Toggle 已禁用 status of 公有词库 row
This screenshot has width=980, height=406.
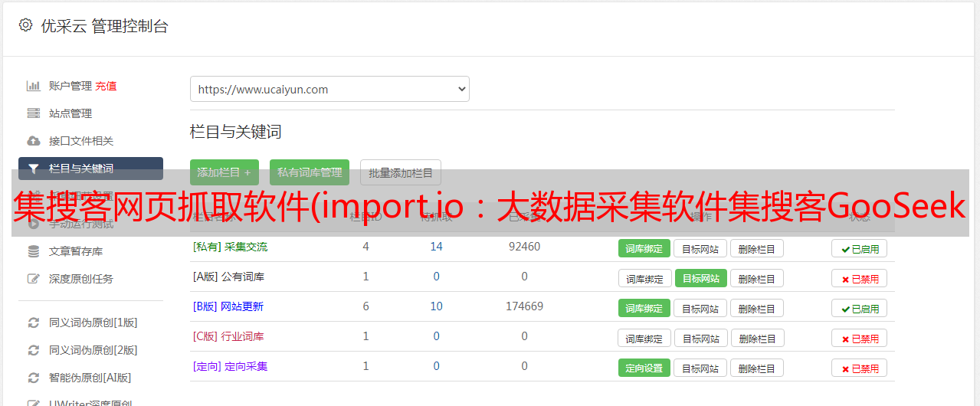pos(859,278)
